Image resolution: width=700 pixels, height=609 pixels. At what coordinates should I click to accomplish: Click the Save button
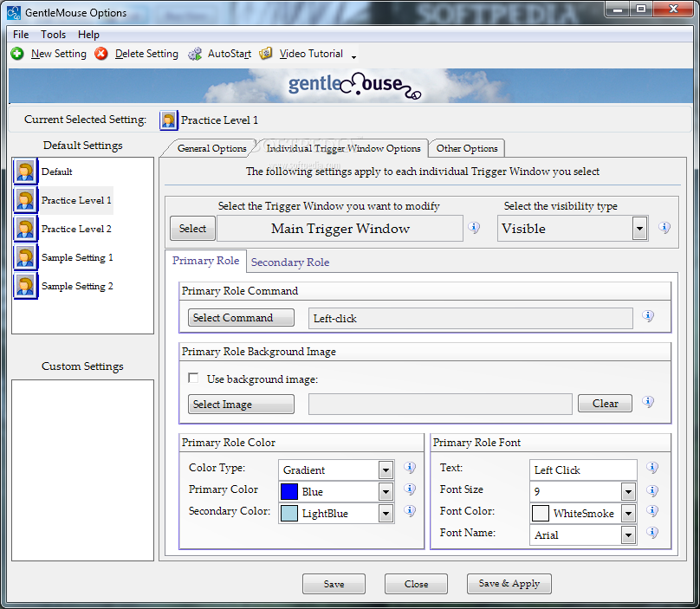334,584
